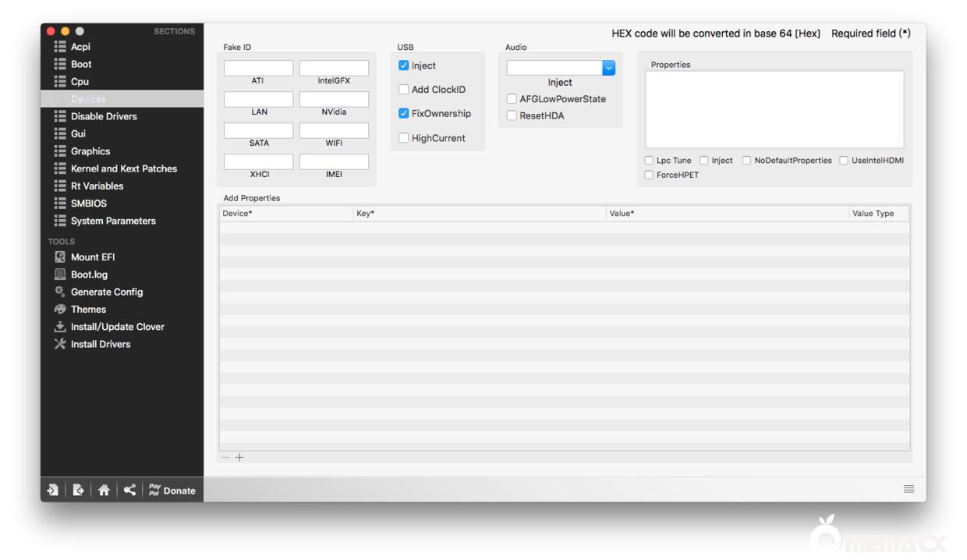Click the Value Type column header
Screen dimensions: 967x560
873,214
